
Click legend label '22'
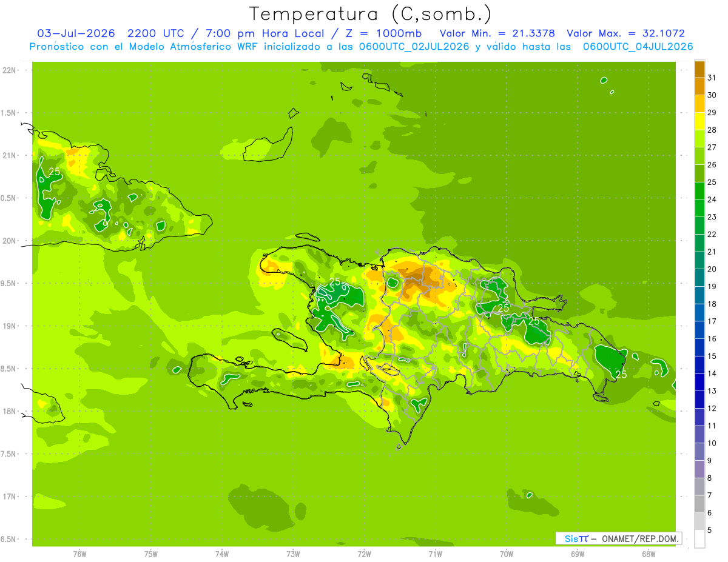pos(712,235)
